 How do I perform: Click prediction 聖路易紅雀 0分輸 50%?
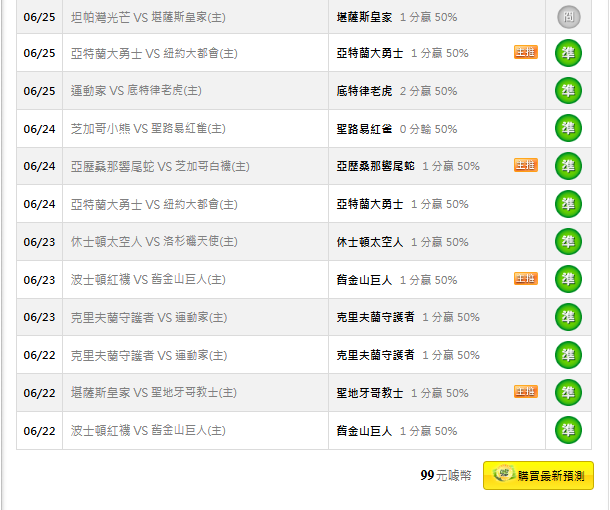coord(397,129)
